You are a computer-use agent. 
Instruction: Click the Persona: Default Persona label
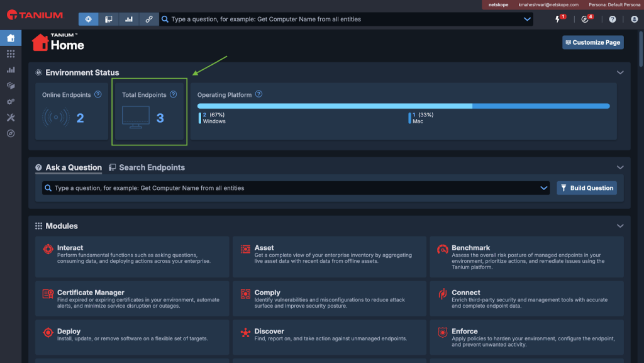(x=614, y=4)
